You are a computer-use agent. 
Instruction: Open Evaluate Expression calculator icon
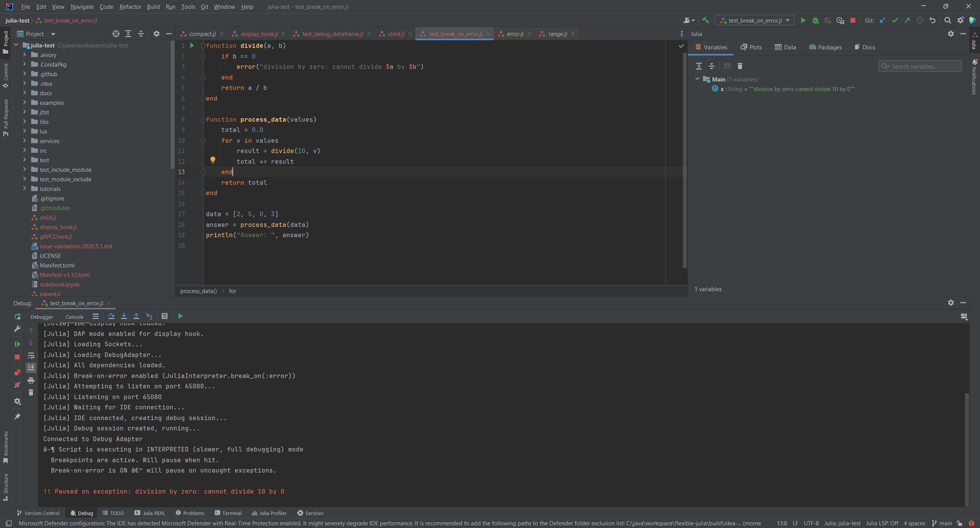(x=165, y=316)
